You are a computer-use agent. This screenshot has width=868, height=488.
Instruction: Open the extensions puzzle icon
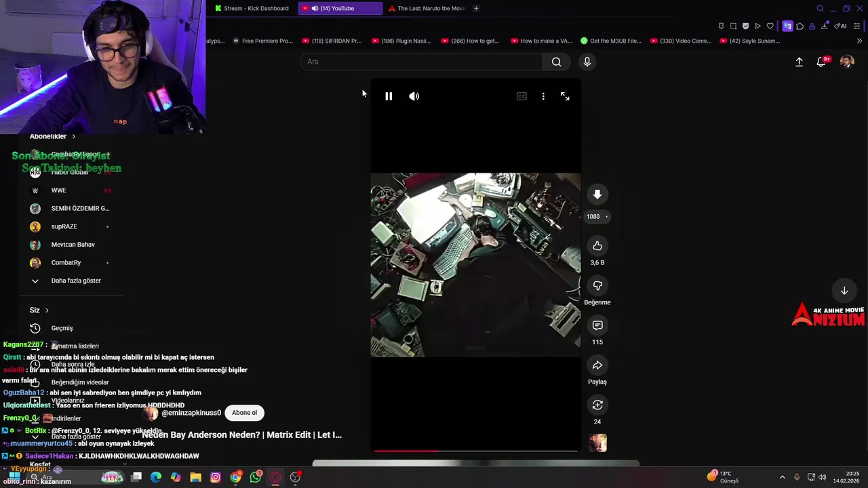(x=800, y=26)
